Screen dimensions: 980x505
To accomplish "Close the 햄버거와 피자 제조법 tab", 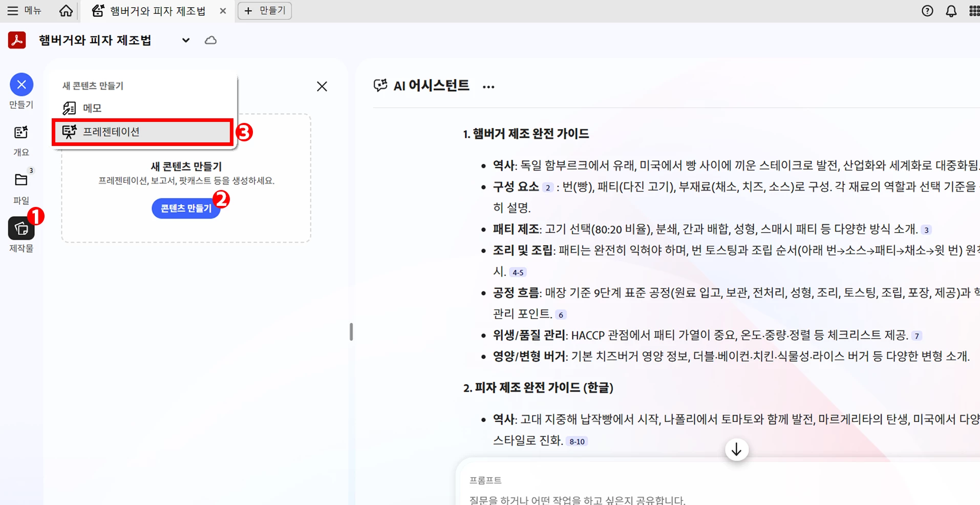I will 223,11.
